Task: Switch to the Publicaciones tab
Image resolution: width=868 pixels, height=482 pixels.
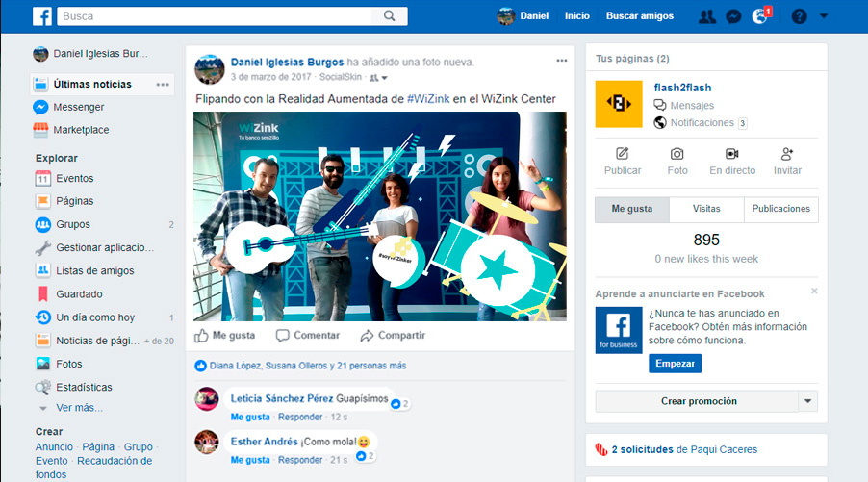Action: coord(781,209)
